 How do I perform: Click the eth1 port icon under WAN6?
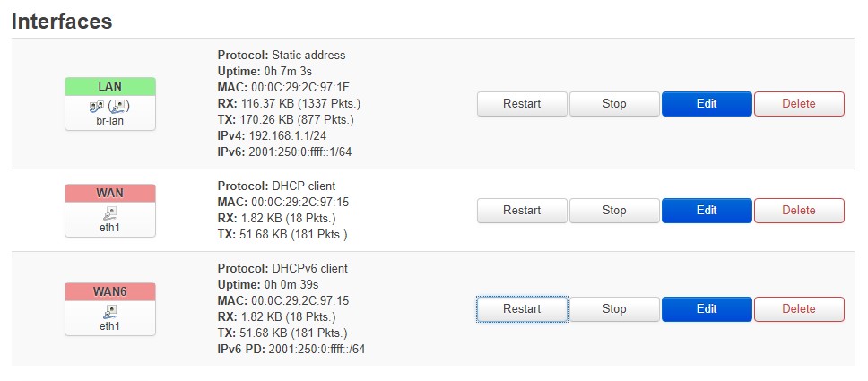click(109, 311)
